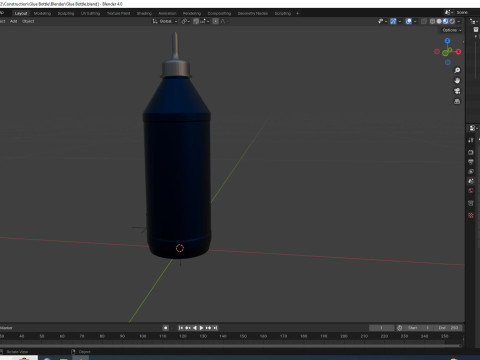Toggle the camera view icon

point(457,91)
